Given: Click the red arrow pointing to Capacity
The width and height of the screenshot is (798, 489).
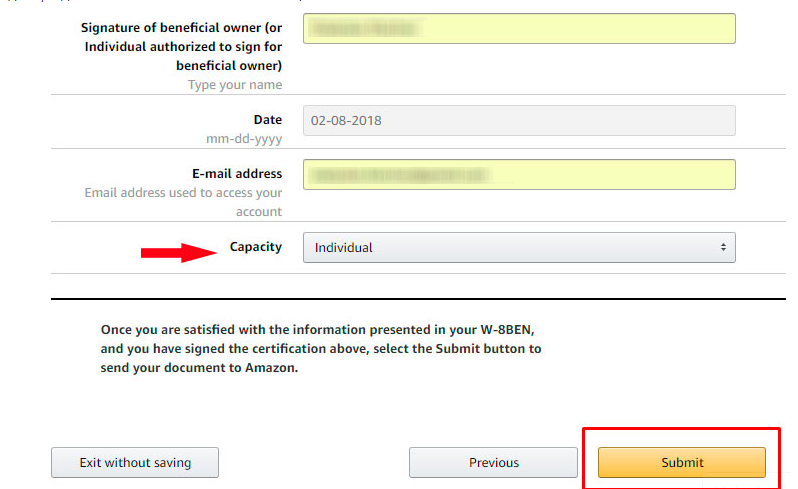Looking at the screenshot, I should (178, 253).
